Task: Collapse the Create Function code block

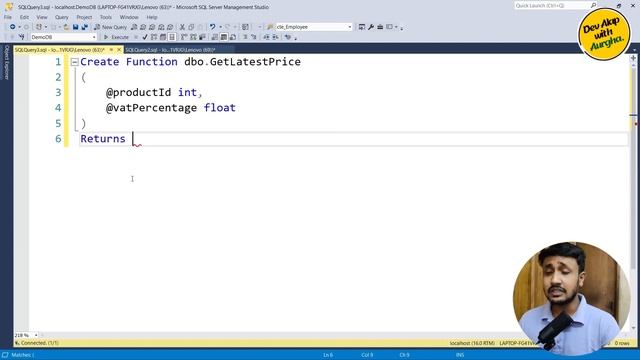Action: point(74,62)
